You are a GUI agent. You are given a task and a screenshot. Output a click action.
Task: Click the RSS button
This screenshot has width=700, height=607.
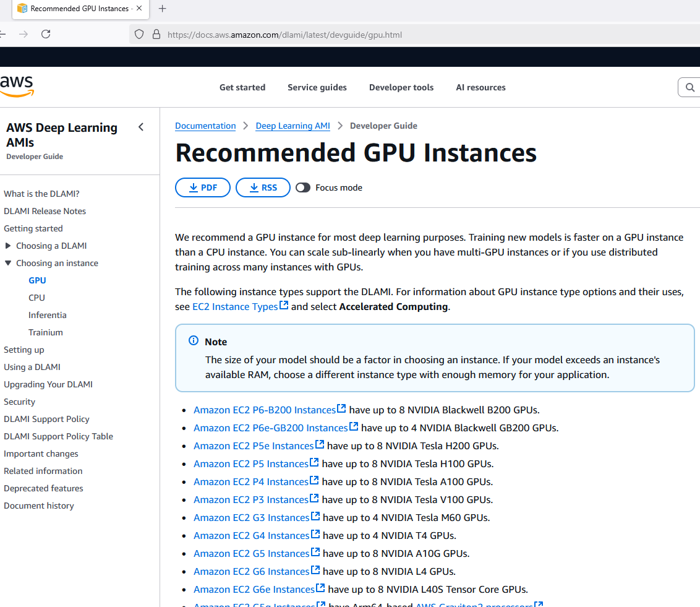[263, 187]
